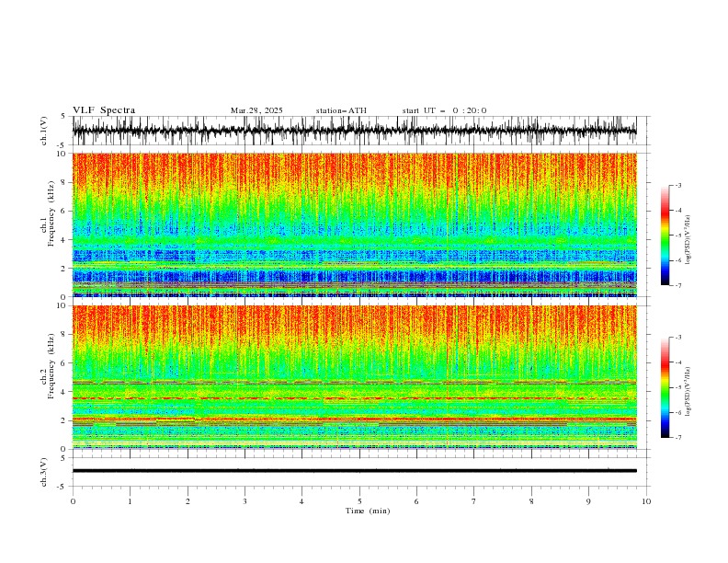Click the "ch.1(V)" waveform axis label
Screen dimensions: 728x563
(x=44, y=131)
